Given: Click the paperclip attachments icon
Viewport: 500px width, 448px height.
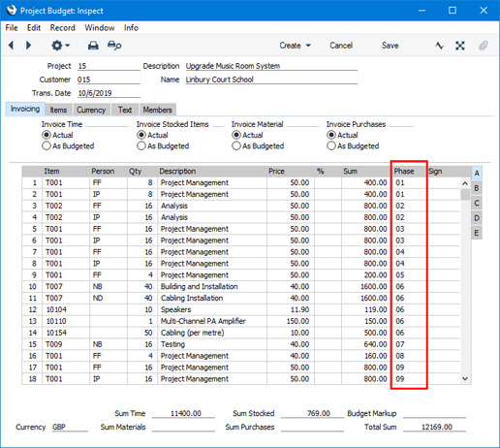Looking at the screenshot, I should pos(484,46).
